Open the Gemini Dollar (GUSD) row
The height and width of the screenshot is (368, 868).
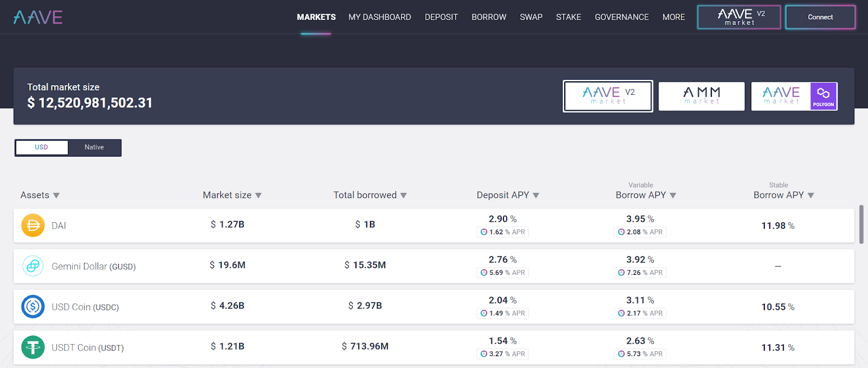pos(434,266)
